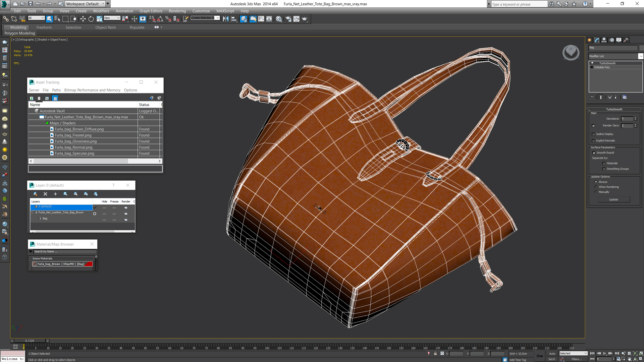Enable Separate by Materials checkbox
Viewport: 644px width, 362px height.
click(604, 164)
